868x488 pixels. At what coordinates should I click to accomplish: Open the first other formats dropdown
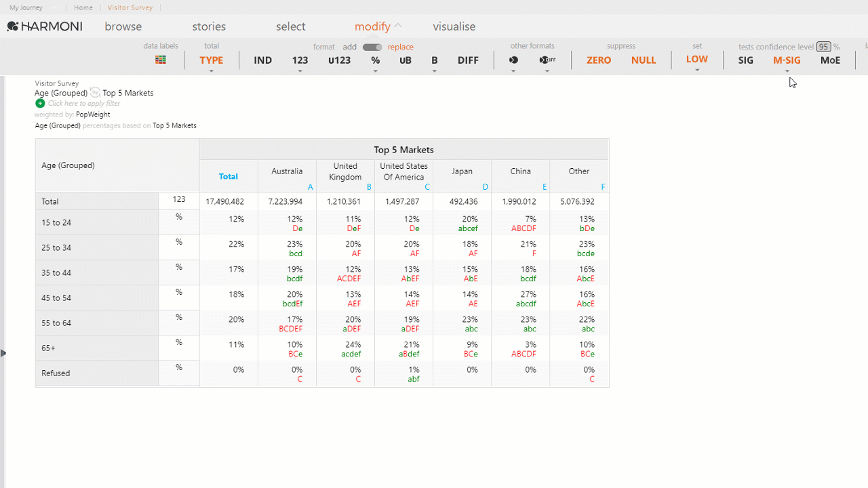(x=513, y=70)
